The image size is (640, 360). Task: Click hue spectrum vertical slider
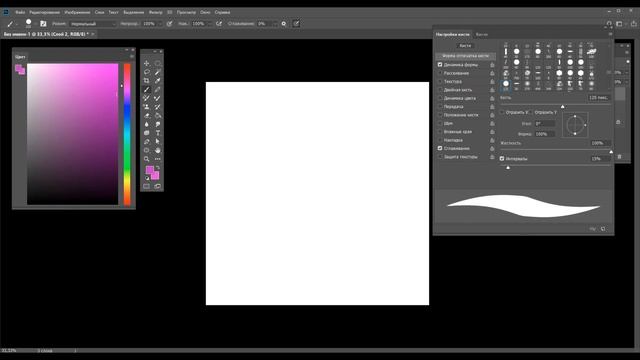pos(127,134)
